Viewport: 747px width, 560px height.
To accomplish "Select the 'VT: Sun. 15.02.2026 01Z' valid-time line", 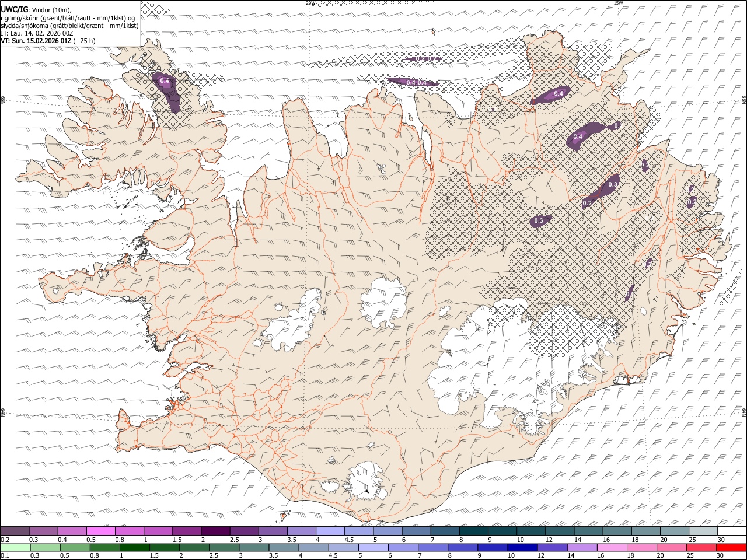I will coord(37,41).
